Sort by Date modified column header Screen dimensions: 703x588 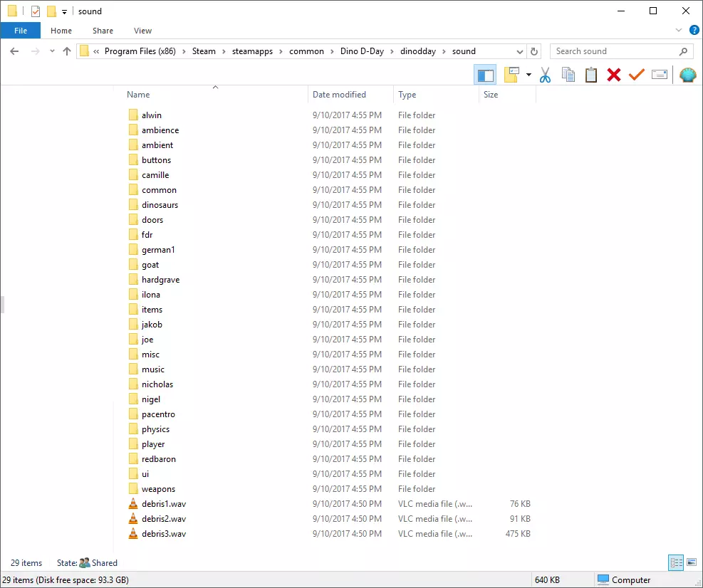(339, 95)
